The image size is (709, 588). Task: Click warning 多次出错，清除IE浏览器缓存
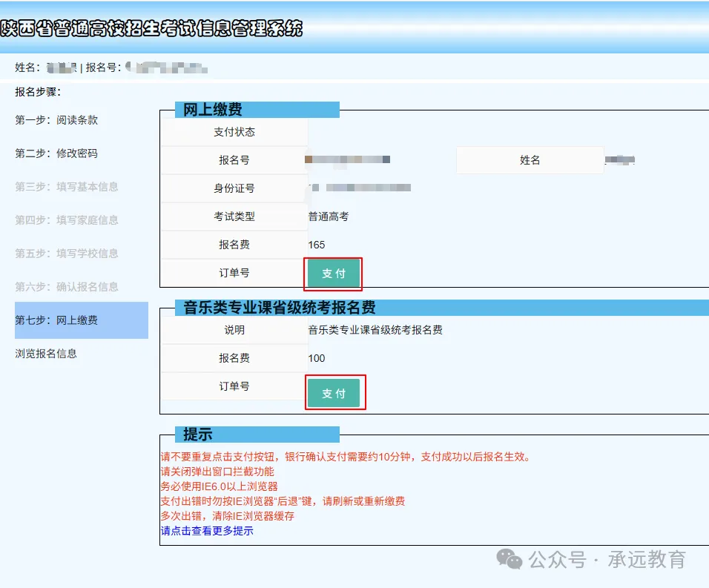[228, 515]
